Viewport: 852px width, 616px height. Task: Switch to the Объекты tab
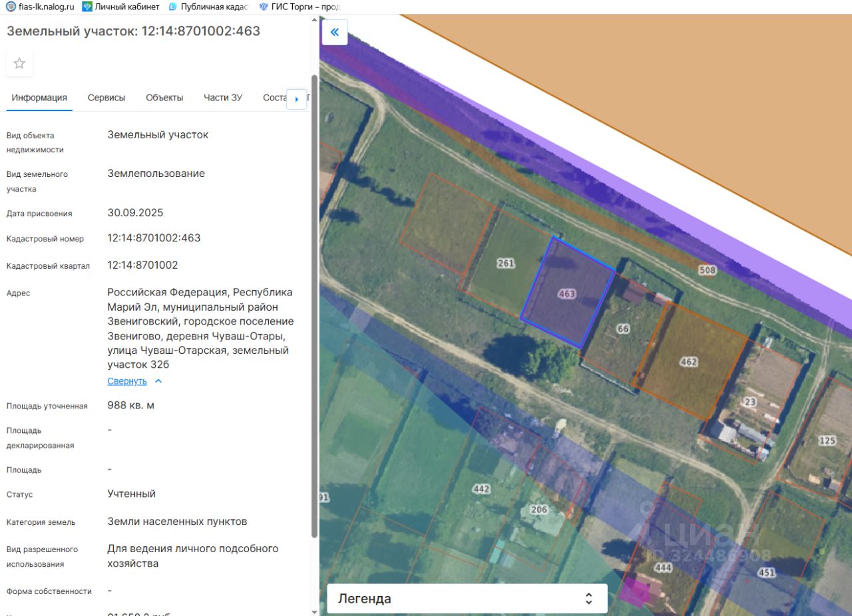point(164,98)
